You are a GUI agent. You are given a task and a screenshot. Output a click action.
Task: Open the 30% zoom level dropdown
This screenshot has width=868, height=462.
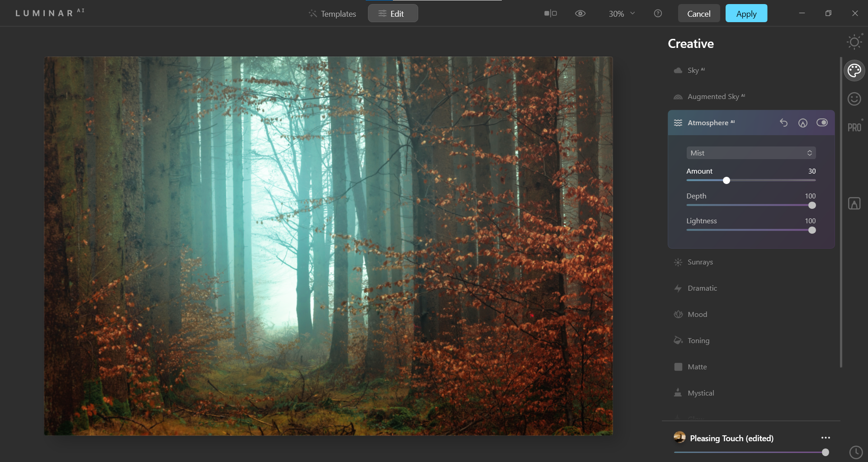622,14
